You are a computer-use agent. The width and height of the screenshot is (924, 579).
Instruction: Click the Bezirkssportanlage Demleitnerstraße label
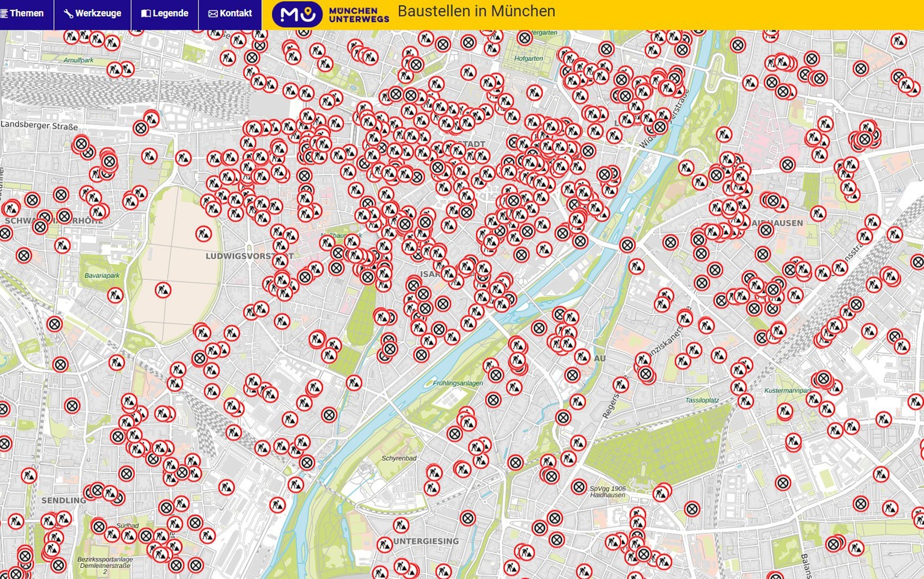(105, 565)
